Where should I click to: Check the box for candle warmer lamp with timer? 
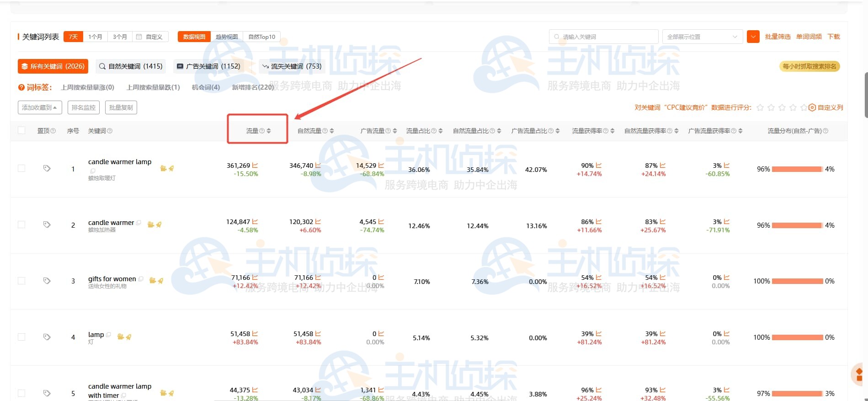tap(21, 393)
